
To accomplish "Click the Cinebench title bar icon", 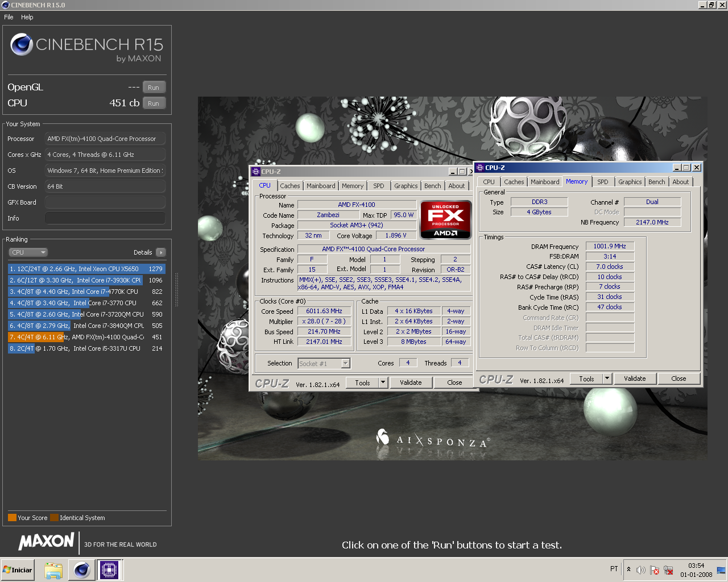I will (x=5, y=5).
